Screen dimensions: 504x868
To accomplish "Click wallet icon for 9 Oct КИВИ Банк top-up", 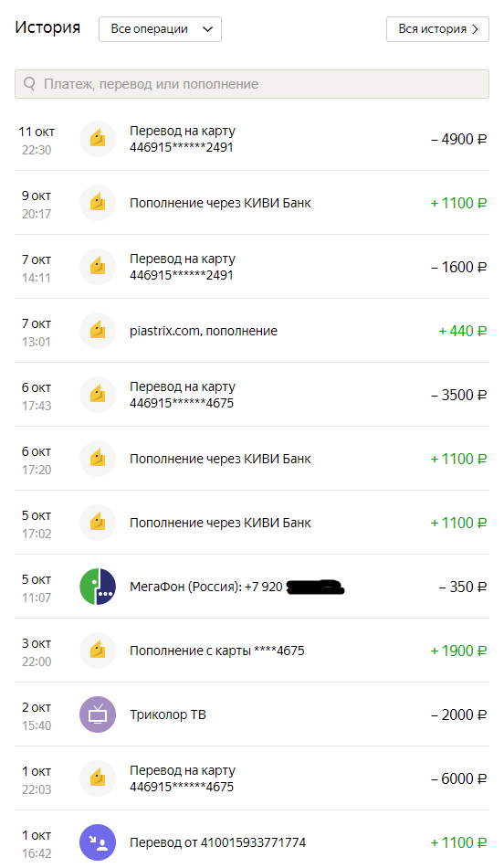I will pyautogui.click(x=98, y=203).
